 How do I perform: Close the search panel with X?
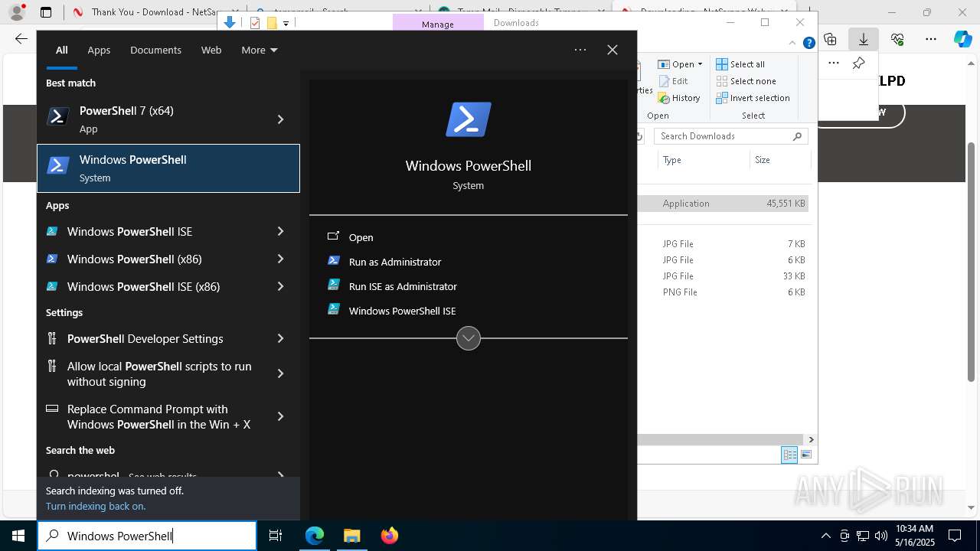(x=612, y=50)
